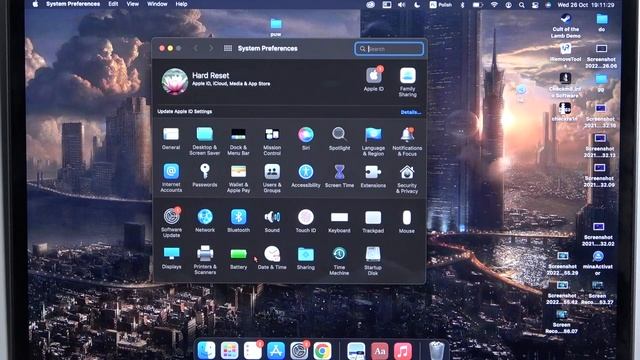640x360 pixels.
Task: Click the volume icon in menu bar
Action: click(x=402, y=5)
